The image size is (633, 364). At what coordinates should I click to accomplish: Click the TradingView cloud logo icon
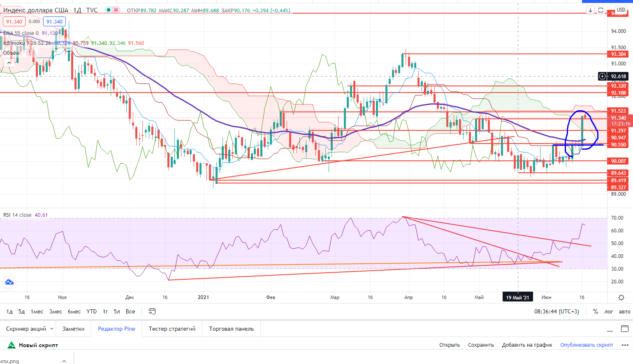9,282
